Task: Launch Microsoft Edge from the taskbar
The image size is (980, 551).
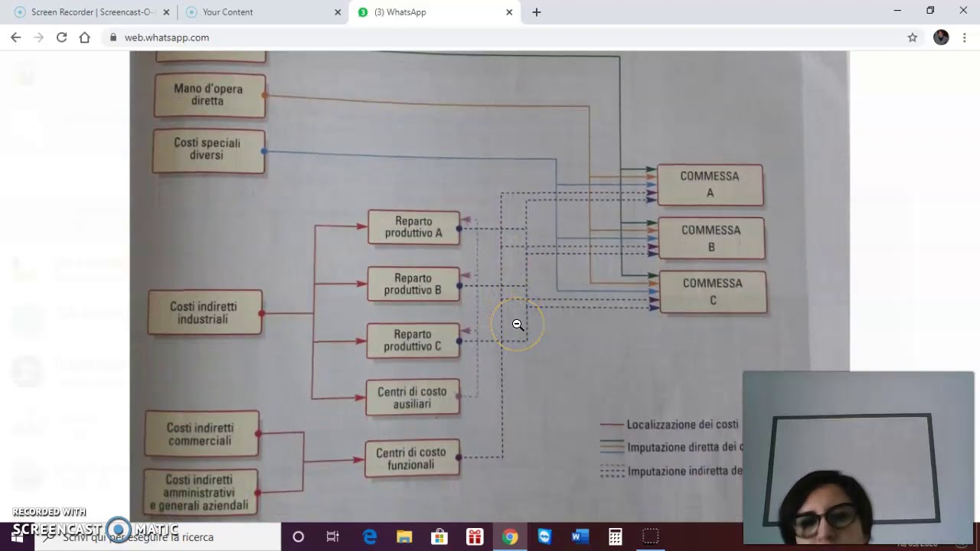Action: click(370, 537)
